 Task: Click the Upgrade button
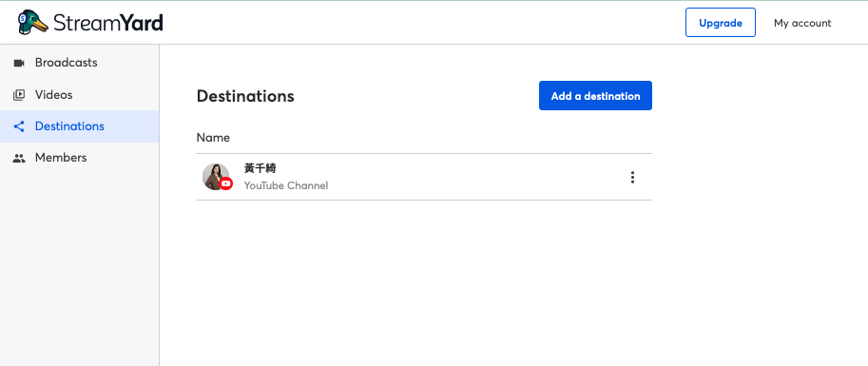(x=721, y=23)
